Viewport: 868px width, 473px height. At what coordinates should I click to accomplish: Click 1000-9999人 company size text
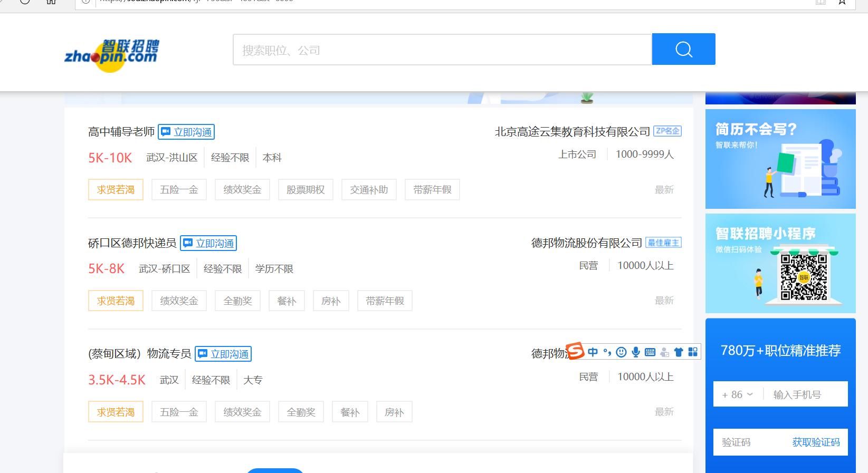645,155
